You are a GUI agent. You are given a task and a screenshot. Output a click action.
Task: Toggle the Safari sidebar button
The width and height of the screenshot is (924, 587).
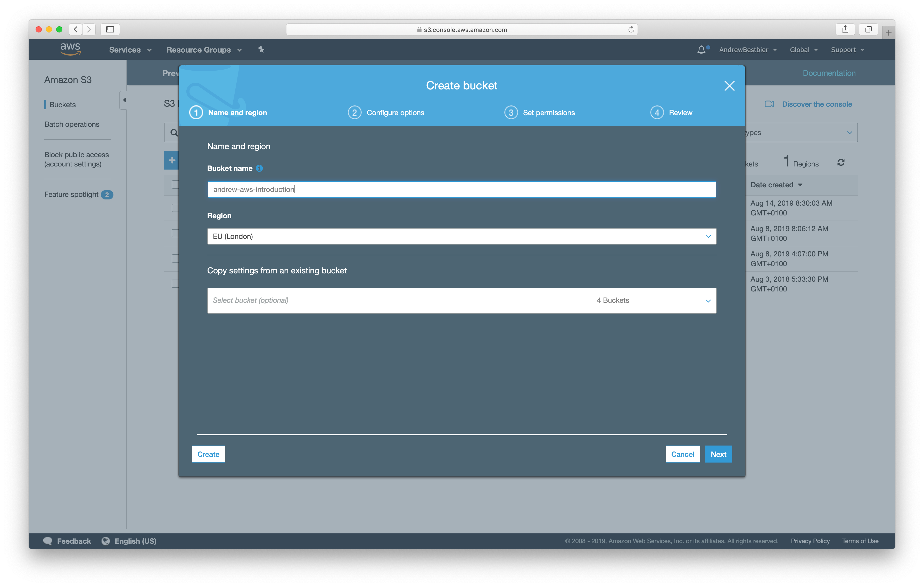pyautogui.click(x=110, y=30)
